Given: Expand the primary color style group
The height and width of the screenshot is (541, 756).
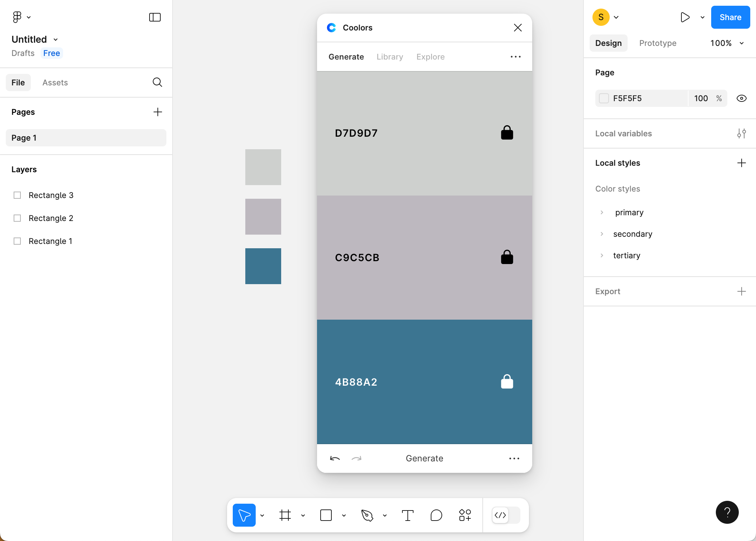Looking at the screenshot, I should (x=602, y=212).
